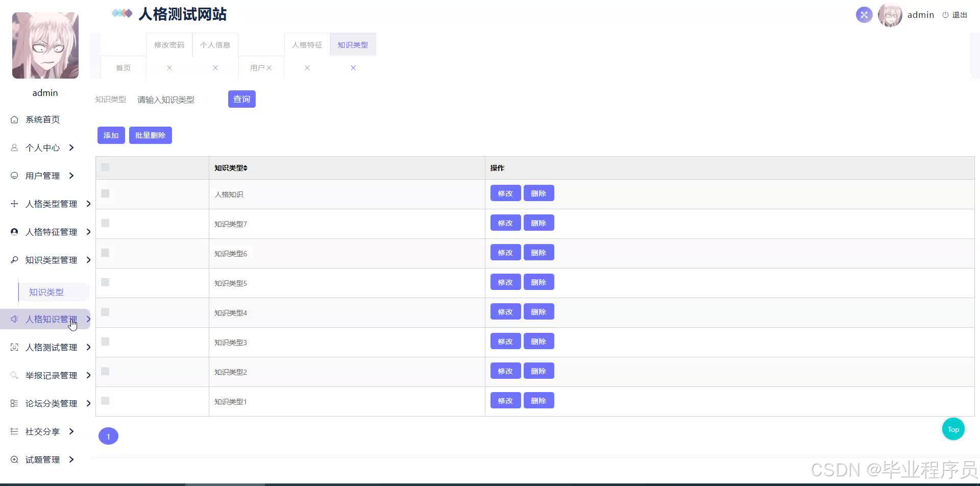The image size is (980, 486).
Task: Click the plus icon beside 人格类型管理
Action: pyautogui.click(x=14, y=204)
